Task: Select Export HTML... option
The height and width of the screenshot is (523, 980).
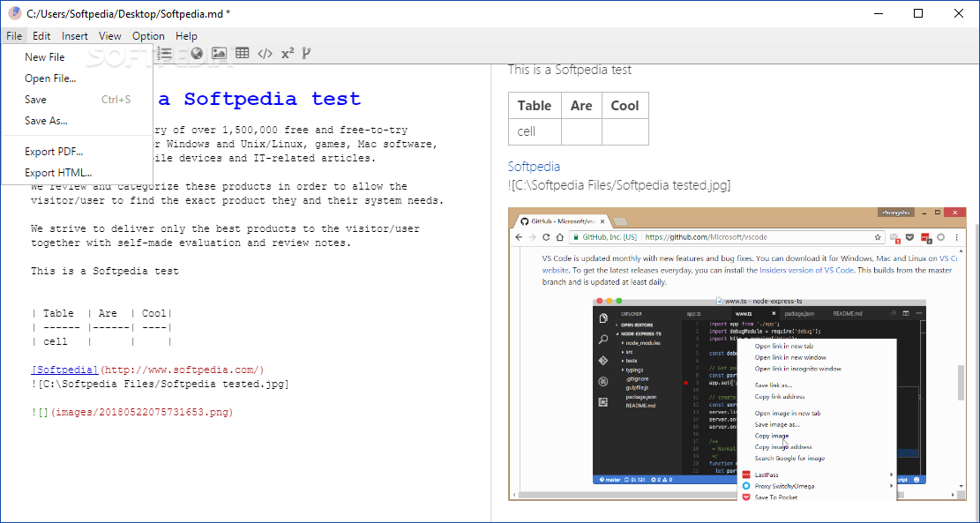Action: pos(77,173)
